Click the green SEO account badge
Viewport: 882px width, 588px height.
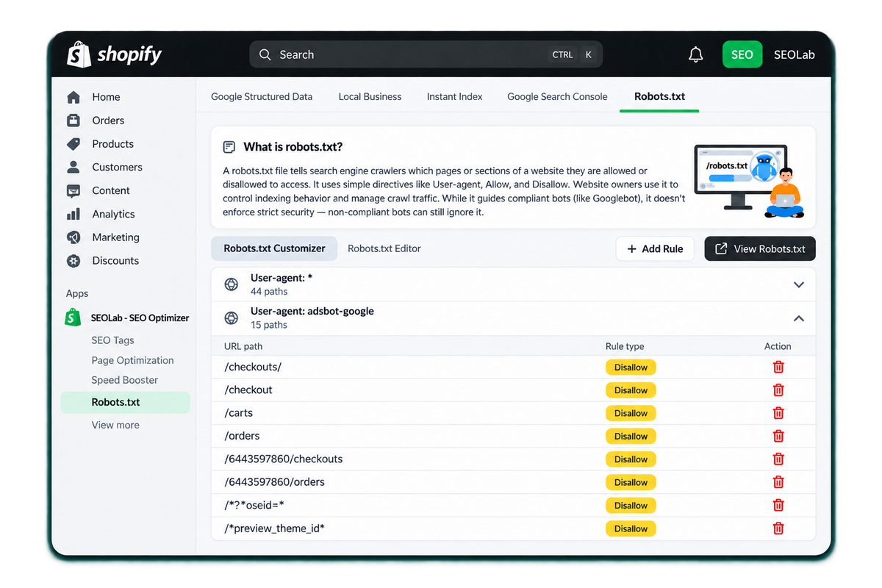(x=742, y=54)
